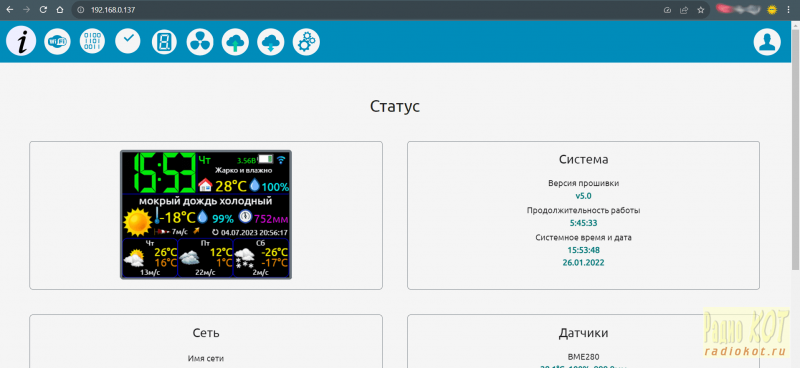
Task: Click the browser back arrow
Action: (x=10, y=10)
